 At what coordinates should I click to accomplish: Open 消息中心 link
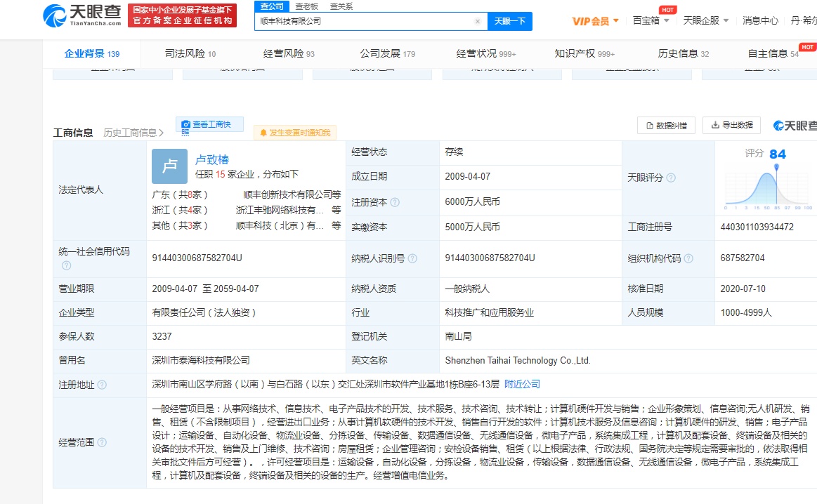point(760,21)
